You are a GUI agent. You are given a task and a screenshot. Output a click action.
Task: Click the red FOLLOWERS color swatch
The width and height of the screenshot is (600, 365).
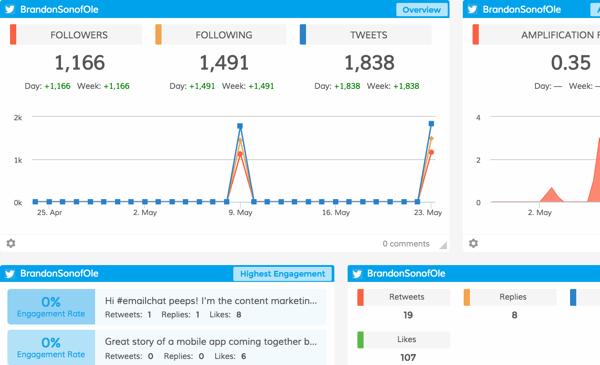click(x=13, y=34)
